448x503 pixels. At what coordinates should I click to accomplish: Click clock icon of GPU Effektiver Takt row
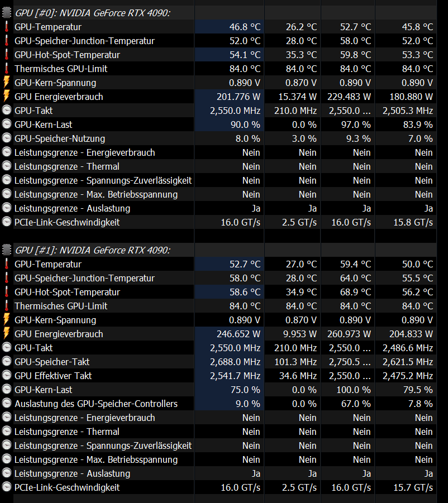(x=6, y=376)
